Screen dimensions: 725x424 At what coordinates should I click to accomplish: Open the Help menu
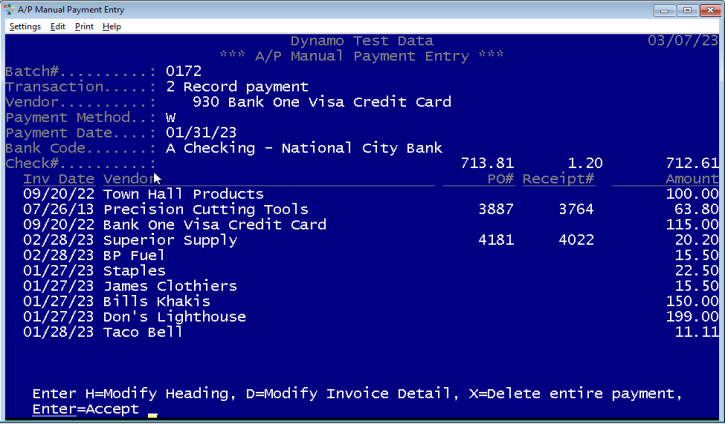[x=111, y=26]
